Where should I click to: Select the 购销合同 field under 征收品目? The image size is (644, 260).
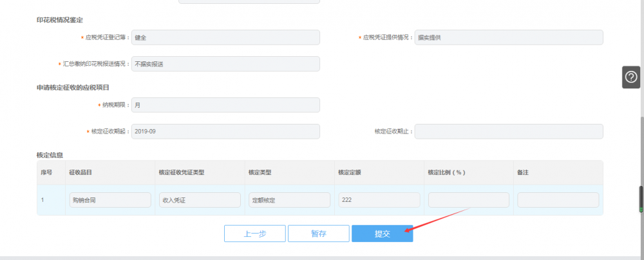[x=109, y=200]
